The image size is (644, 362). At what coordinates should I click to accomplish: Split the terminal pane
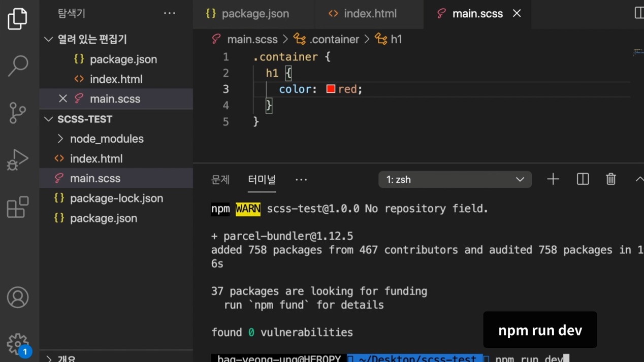coord(583,179)
